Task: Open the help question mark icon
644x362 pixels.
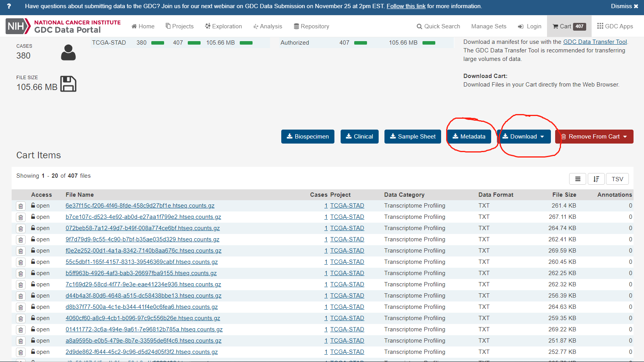Action: pyautogui.click(x=9, y=6)
